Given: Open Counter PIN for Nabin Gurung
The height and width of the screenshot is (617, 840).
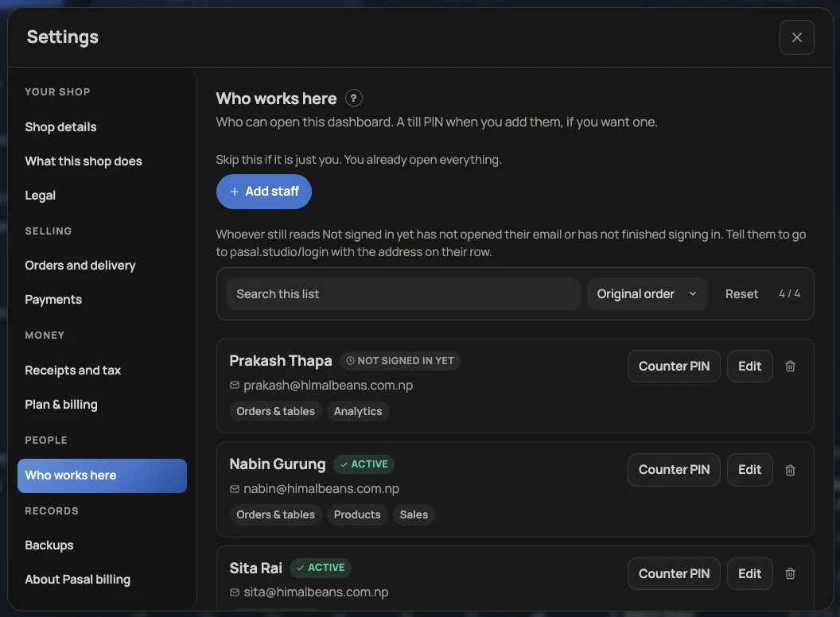Looking at the screenshot, I should 674,470.
